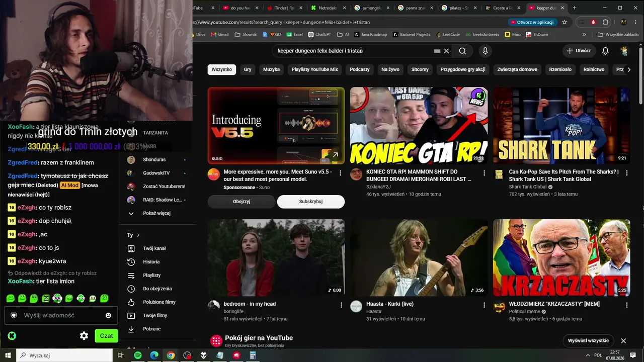
Task: Open more options for KONIEC GTA RP video
Action: 485,173
